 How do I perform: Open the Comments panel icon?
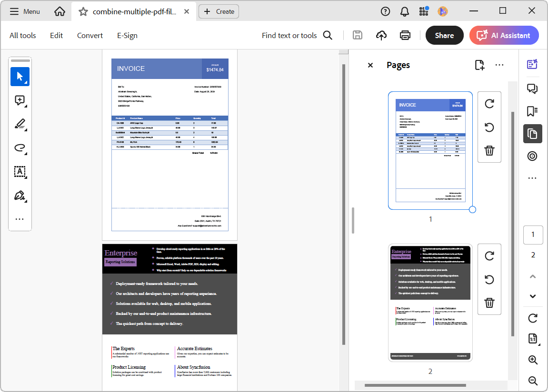coord(532,88)
